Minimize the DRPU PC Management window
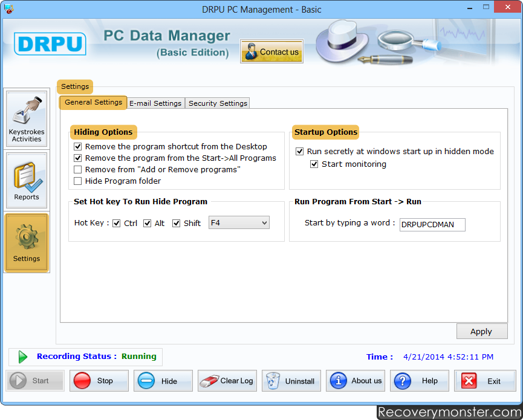The width and height of the screenshot is (523, 420). [470, 8]
